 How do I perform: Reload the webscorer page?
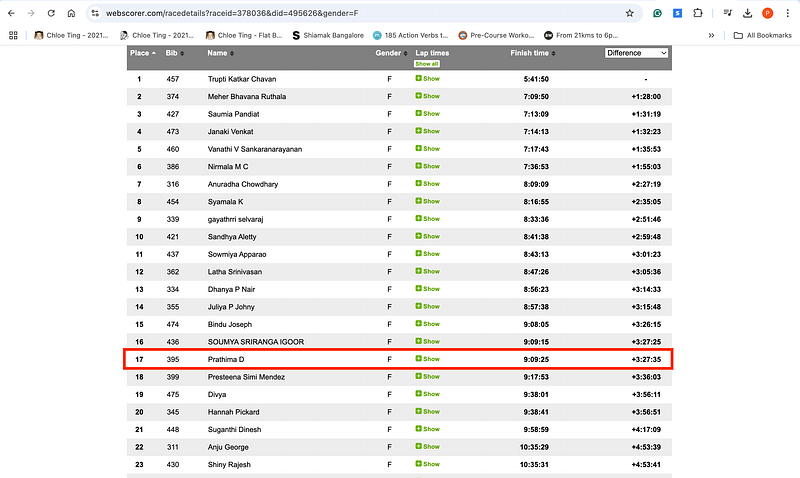51,13
